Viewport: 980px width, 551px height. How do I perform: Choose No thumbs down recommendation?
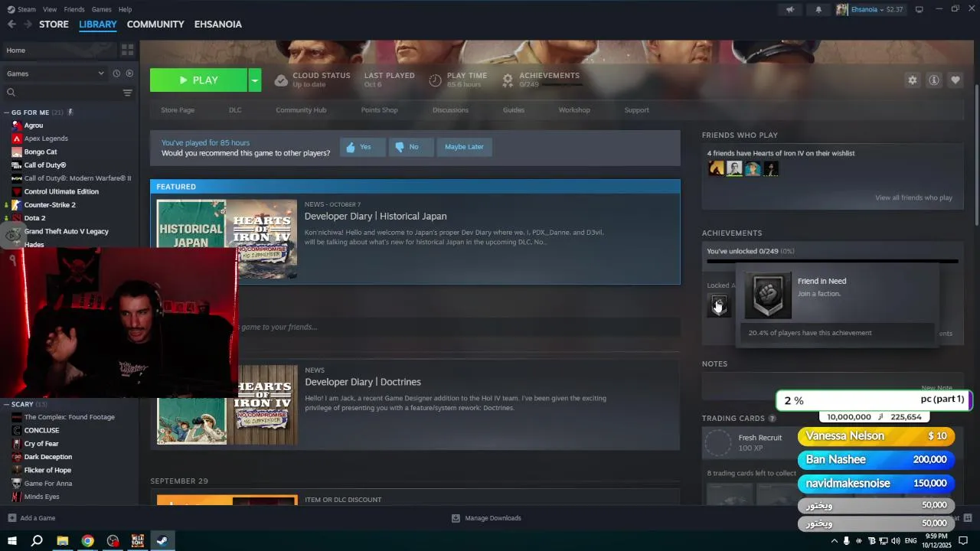pyautogui.click(x=411, y=147)
